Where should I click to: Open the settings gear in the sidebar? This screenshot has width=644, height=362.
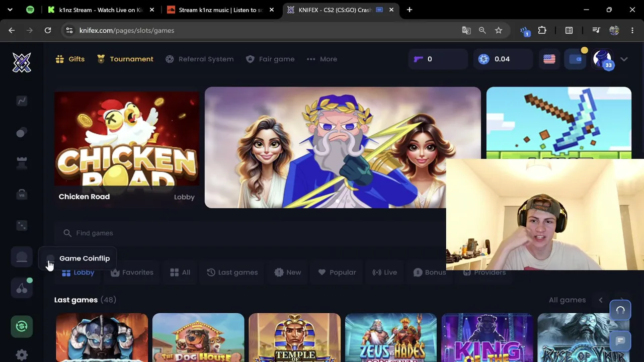click(22, 355)
